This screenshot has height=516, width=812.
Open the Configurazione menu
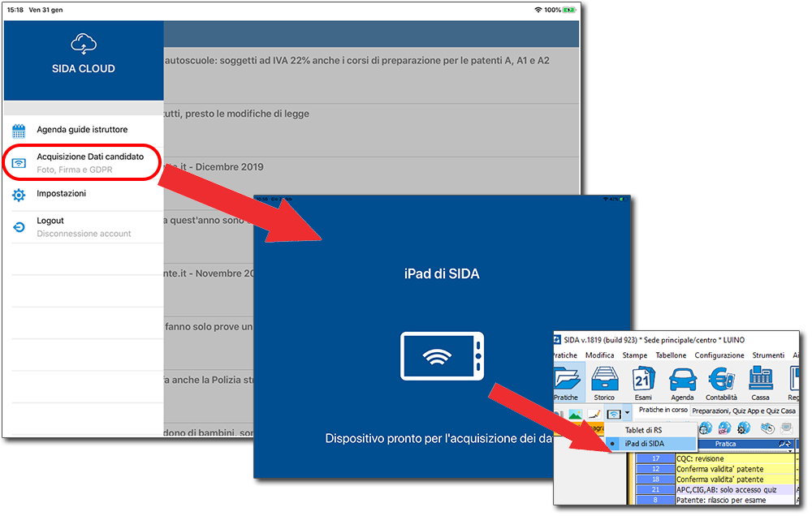pos(719,355)
